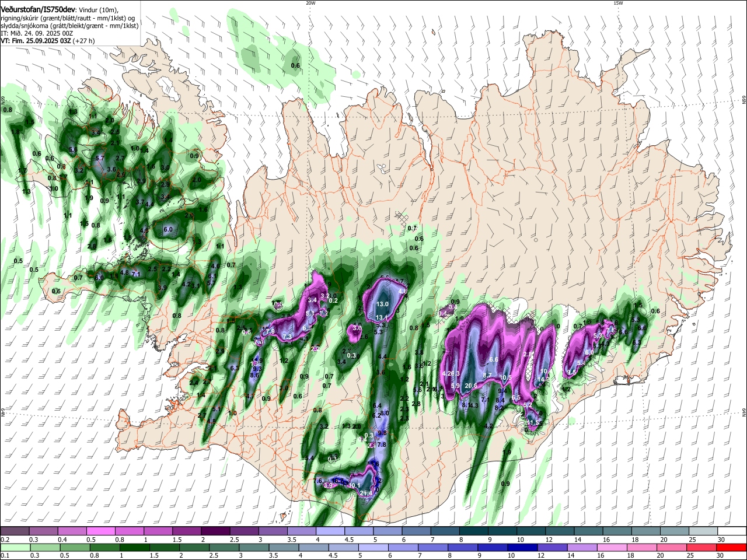
Task: Click the 20W longitude label
Action: tap(310, 3)
